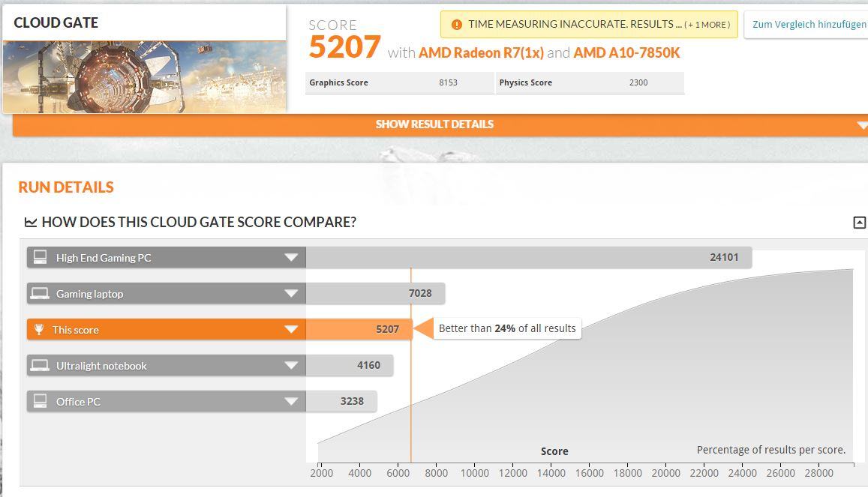Click the Physics Score value 2300

[638, 82]
